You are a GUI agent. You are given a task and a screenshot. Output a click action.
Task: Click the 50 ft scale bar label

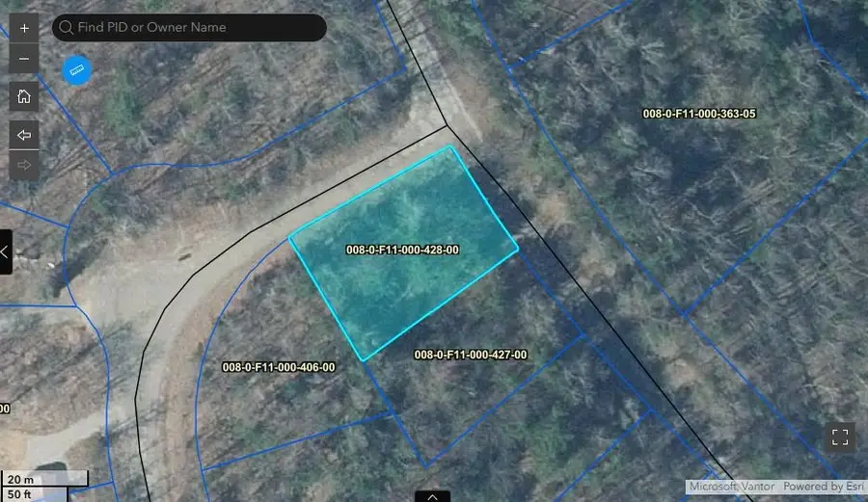[20, 494]
